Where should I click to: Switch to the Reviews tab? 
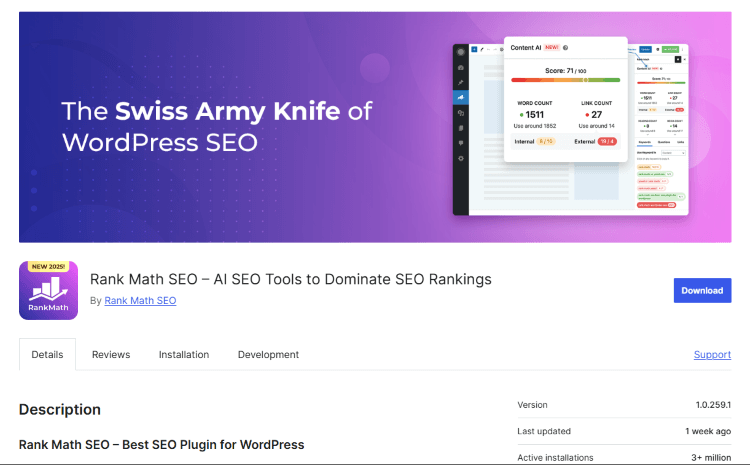point(111,354)
